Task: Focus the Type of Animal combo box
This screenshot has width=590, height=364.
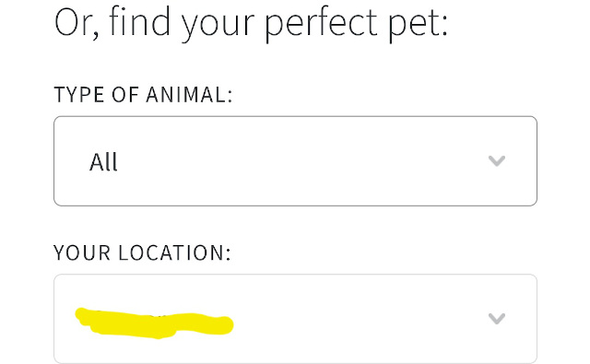Action: click(x=295, y=161)
